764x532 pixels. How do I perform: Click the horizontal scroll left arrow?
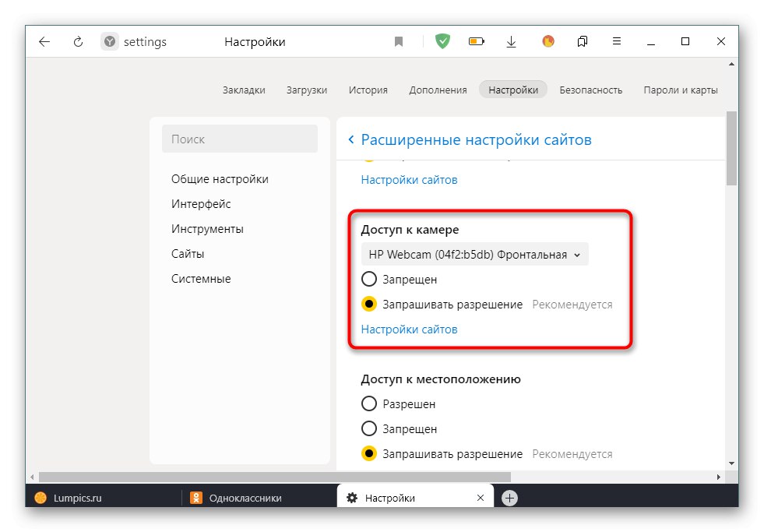[32, 477]
